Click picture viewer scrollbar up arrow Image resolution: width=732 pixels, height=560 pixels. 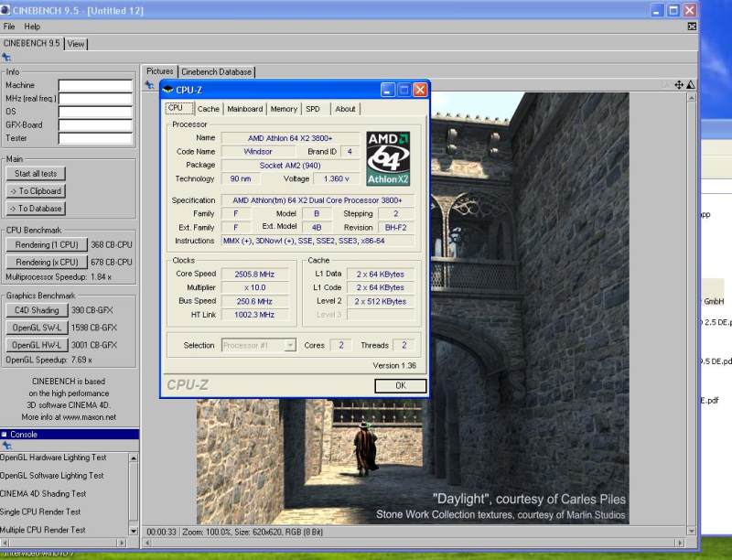[692, 98]
